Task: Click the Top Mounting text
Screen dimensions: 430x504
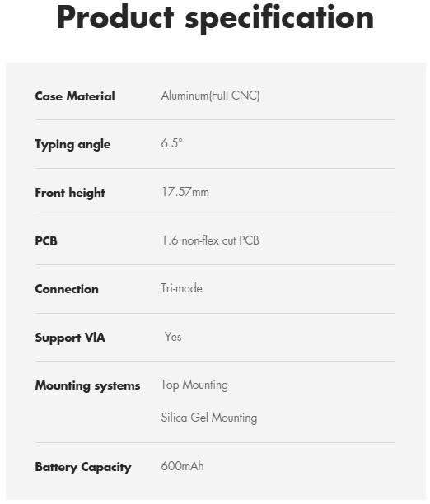Action: tap(194, 385)
